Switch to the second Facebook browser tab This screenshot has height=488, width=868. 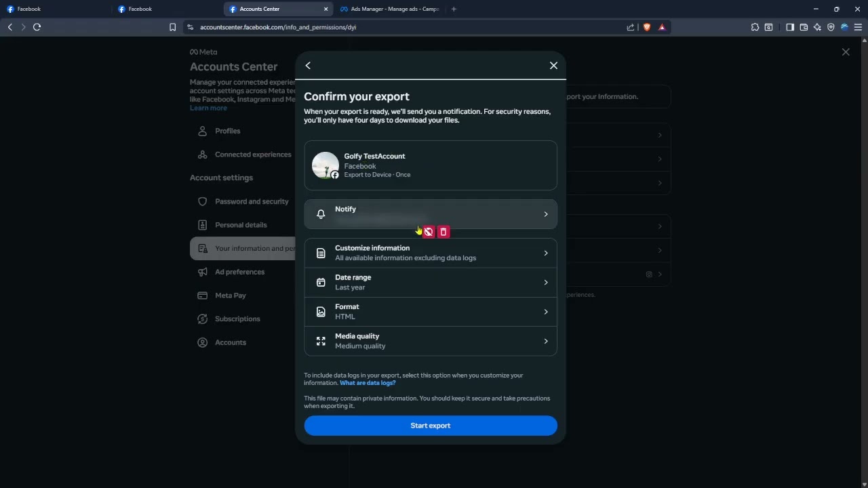[x=166, y=9]
